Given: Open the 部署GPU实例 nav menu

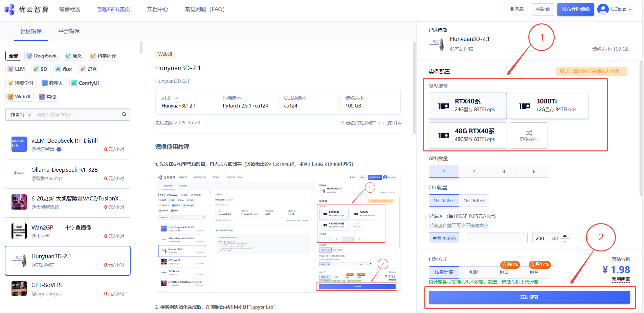Looking at the screenshot, I should coord(114,9).
